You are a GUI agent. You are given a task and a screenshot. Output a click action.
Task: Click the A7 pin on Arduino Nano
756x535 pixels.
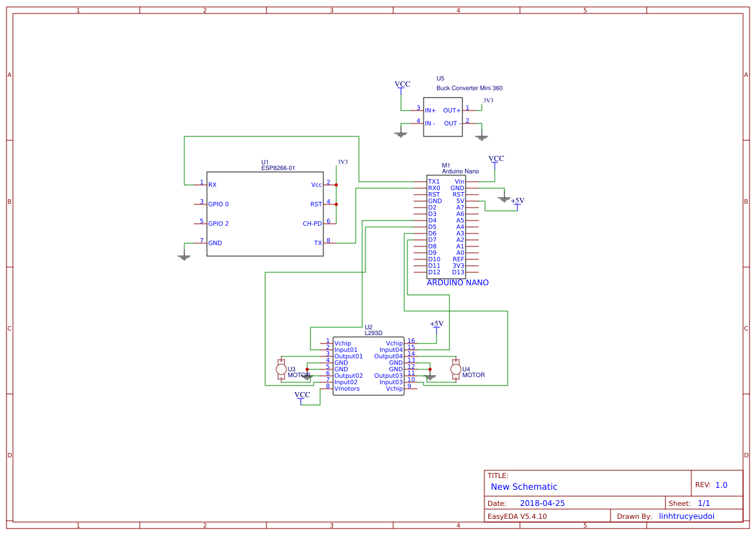[460, 208]
